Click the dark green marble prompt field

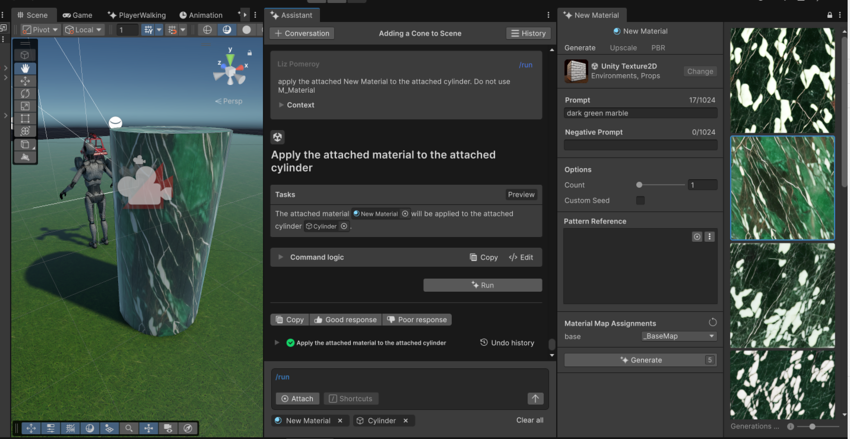640,113
